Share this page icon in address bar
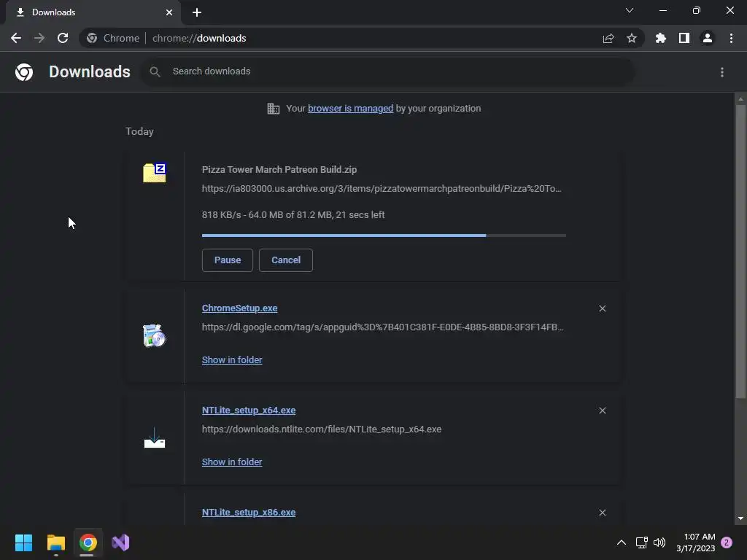 pyautogui.click(x=608, y=38)
